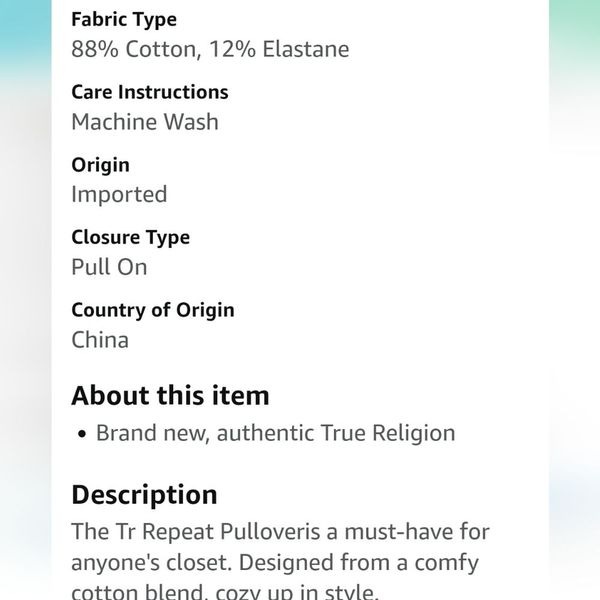
Task: Click the word Elastane in fabric details
Action: coord(306,49)
